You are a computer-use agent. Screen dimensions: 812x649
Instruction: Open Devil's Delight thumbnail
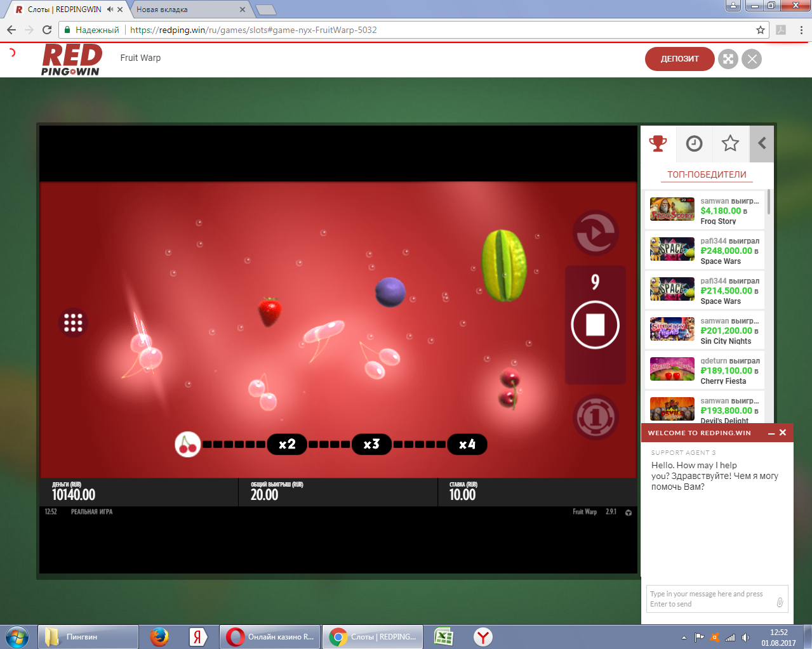coord(672,409)
